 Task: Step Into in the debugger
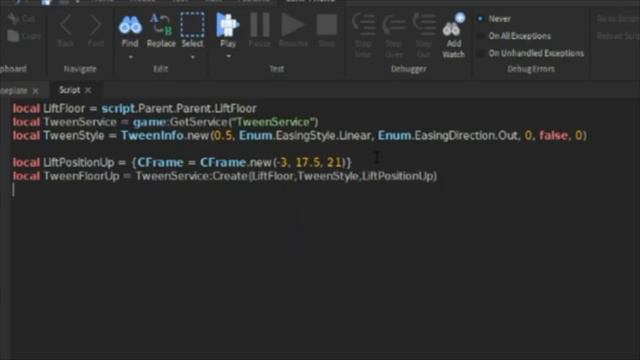coord(363,36)
